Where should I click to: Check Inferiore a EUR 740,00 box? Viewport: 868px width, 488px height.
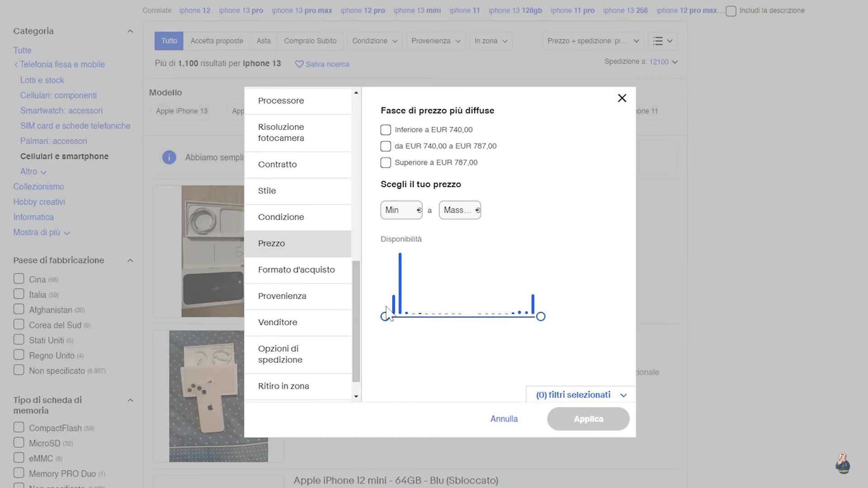[x=386, y=130]
